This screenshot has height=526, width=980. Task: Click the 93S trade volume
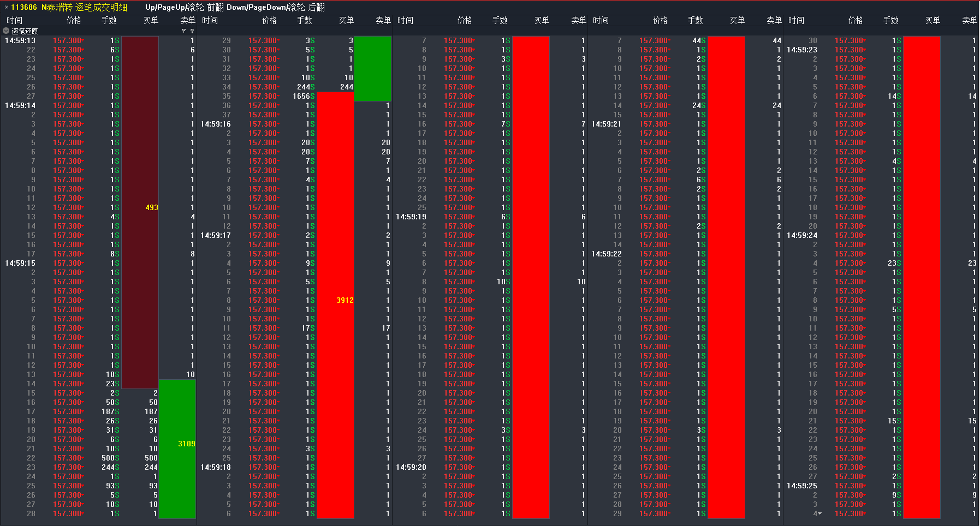pyautogui.click(x=112, y=486)
